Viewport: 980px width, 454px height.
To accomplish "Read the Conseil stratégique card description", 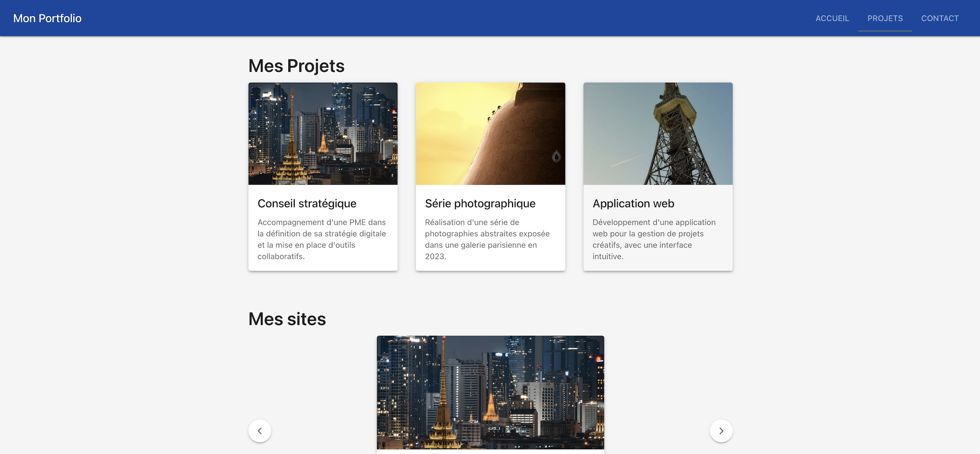I will (x=322, y=239).
